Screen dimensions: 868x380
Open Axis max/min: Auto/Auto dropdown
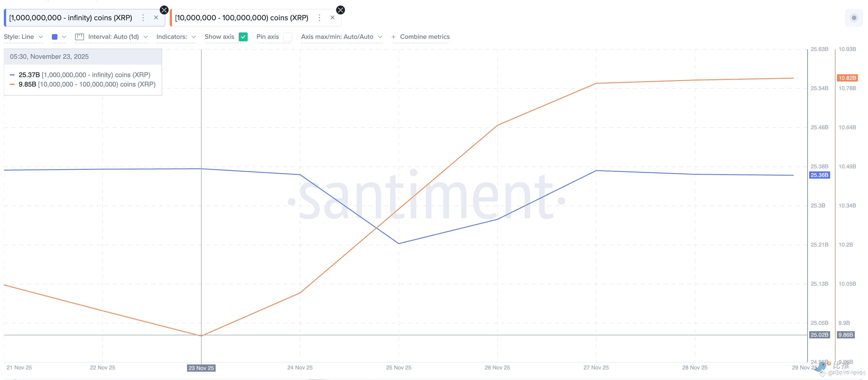(x=341, y=37)
